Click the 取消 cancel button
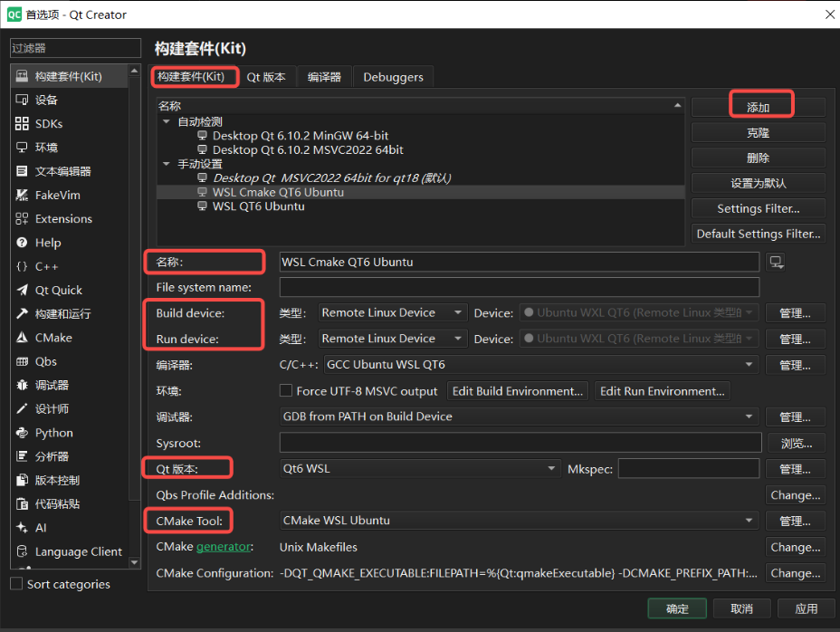 click(x=741, y=608)
